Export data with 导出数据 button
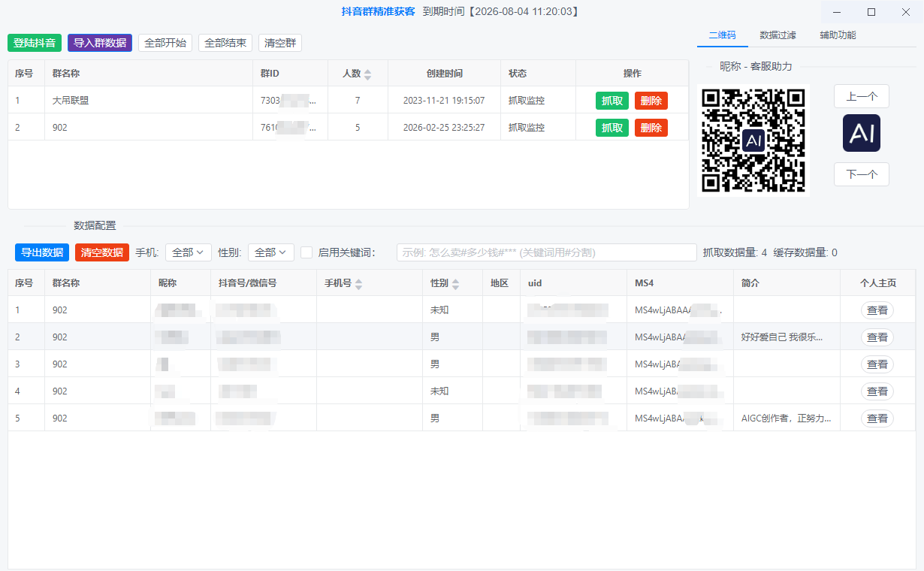The width and height of the screenshot is (924, 571). coord(42,252)
